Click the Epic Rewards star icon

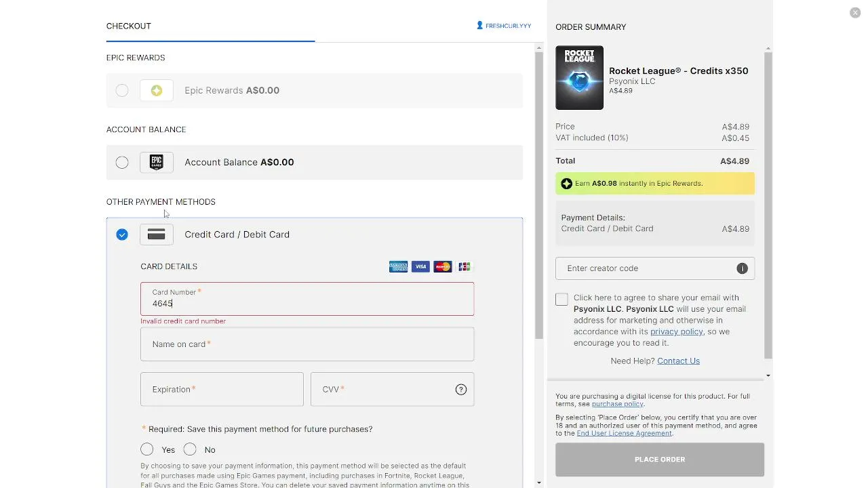click(157, 91)
